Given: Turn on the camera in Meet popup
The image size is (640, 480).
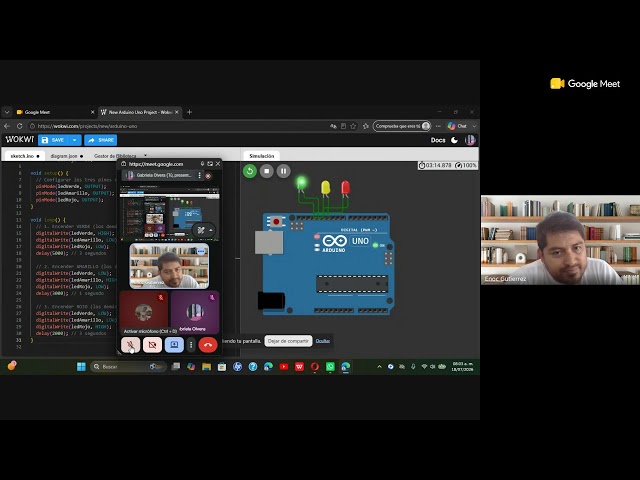Looking at the screenshot, I should [152, 345].
